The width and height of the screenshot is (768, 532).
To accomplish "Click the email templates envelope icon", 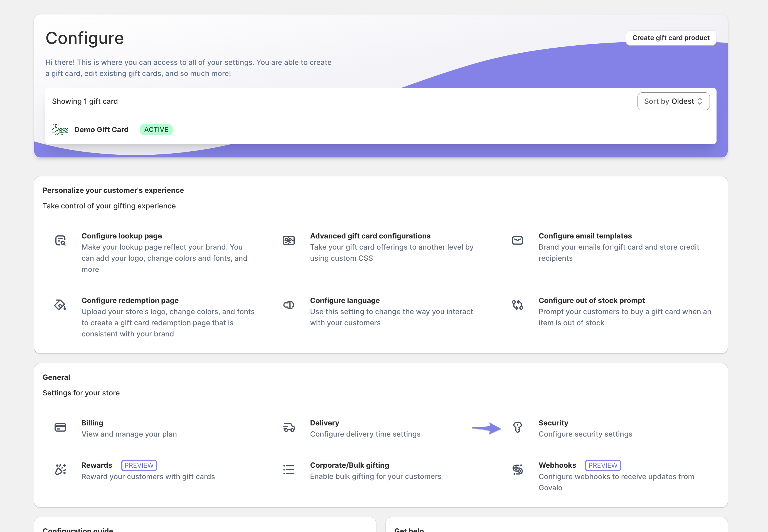I will [517, 240].
